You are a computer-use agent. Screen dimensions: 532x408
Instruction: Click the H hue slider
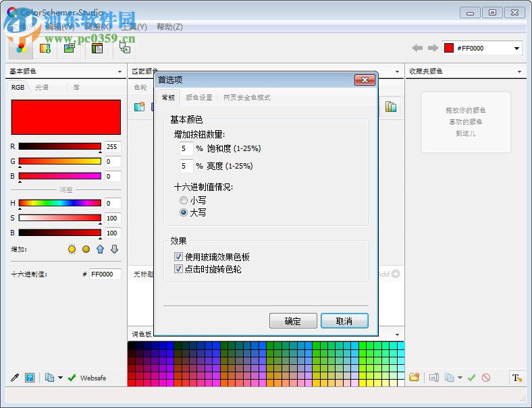click(59, 203)
